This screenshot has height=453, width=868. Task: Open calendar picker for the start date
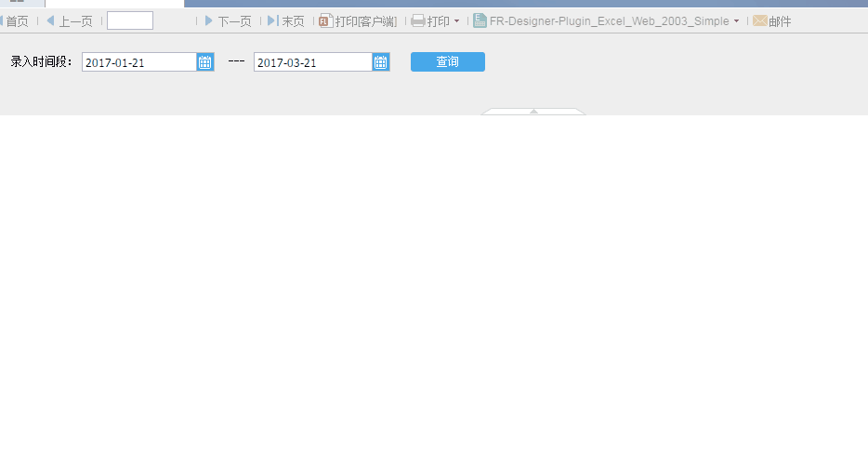coord(205,62)
